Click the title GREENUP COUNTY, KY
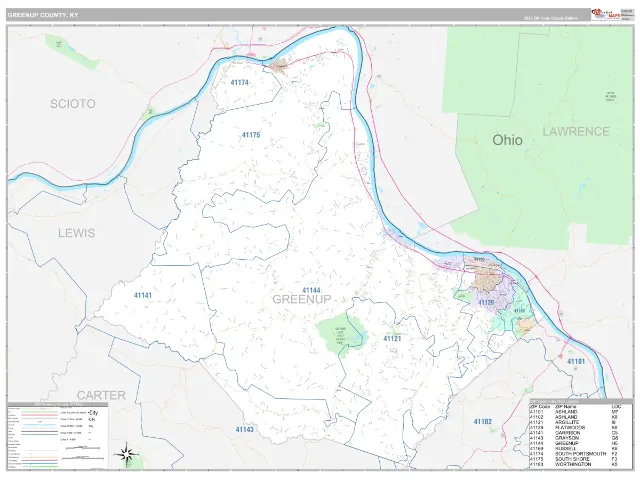Screen dimensions: 640x480 43,15
